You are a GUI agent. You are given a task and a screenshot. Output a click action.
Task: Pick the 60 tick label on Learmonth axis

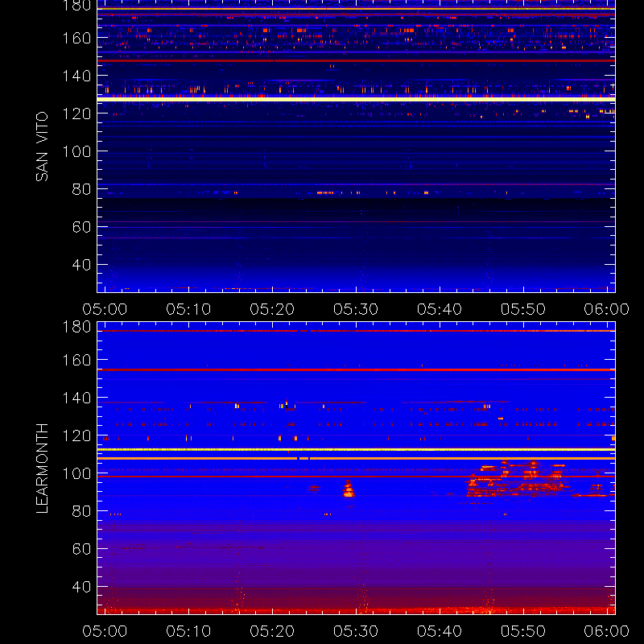(x=82, y=549)
